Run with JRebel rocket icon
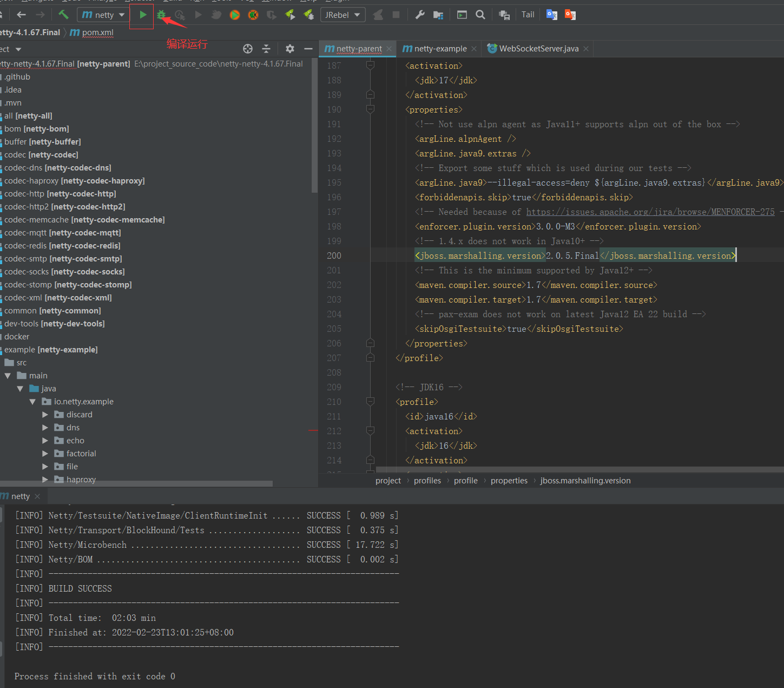 click(290, 15)
